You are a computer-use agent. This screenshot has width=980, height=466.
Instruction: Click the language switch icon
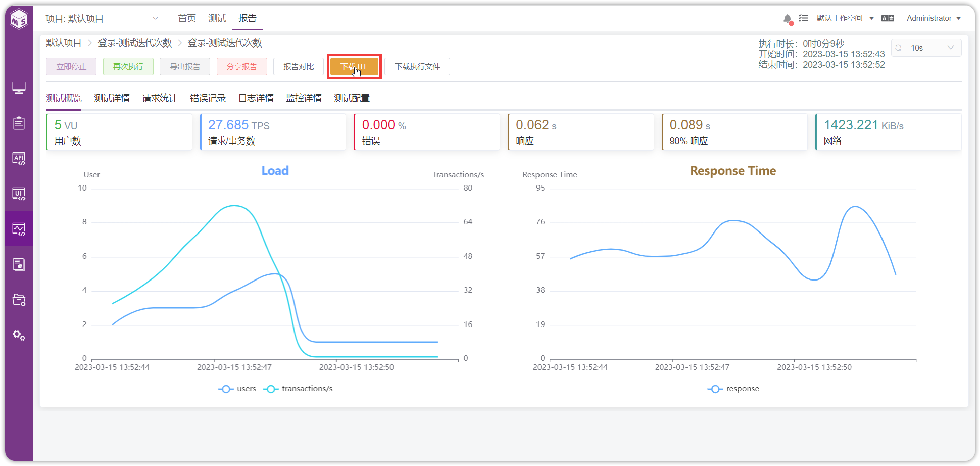(x=888, y=18)
